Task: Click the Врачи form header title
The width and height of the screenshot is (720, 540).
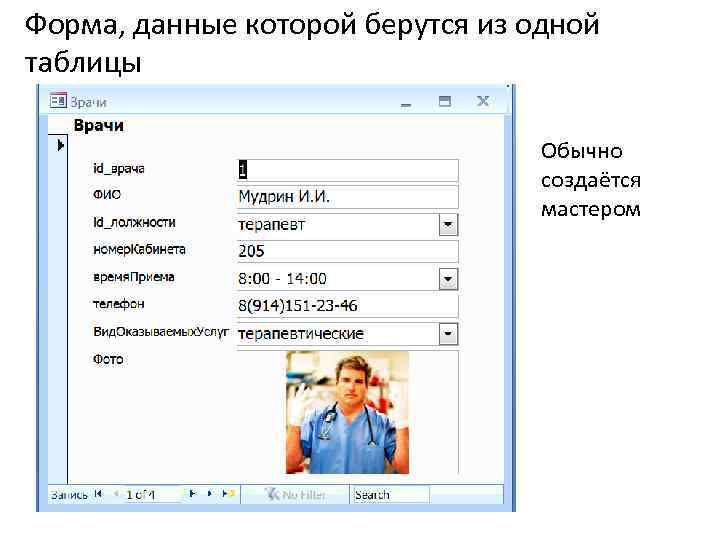Action: [99, 125]
